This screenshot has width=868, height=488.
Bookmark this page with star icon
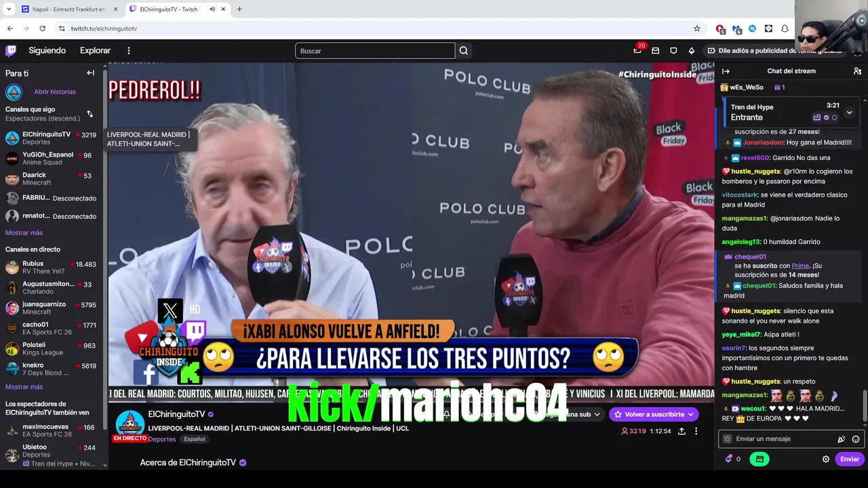(x=696, y=28)
